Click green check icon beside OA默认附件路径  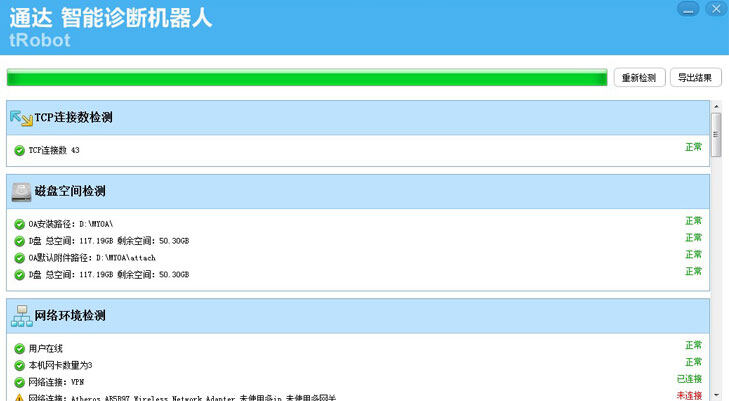[20, 258]
